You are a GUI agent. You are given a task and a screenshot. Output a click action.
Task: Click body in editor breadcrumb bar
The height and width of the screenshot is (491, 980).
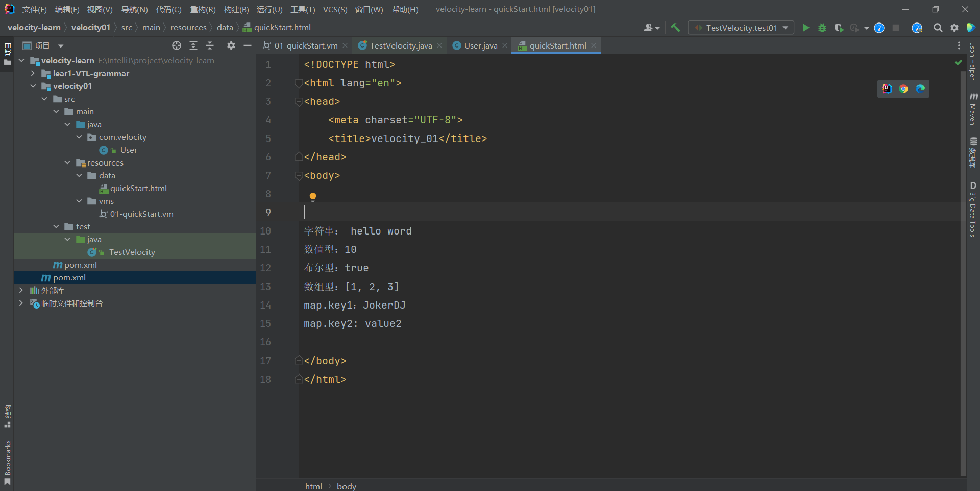347,486
